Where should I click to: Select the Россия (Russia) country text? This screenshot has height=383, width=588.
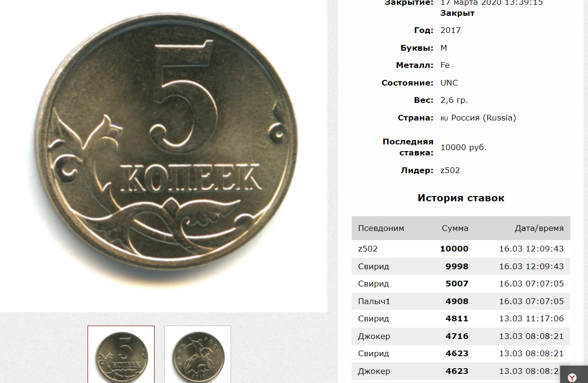pyautogui.click(x=484, y=118)
